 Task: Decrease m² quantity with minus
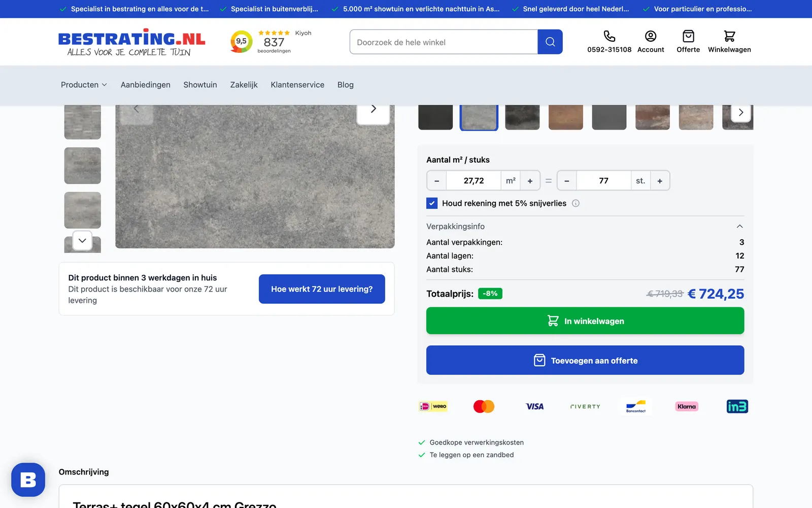[x=436, y=181]
